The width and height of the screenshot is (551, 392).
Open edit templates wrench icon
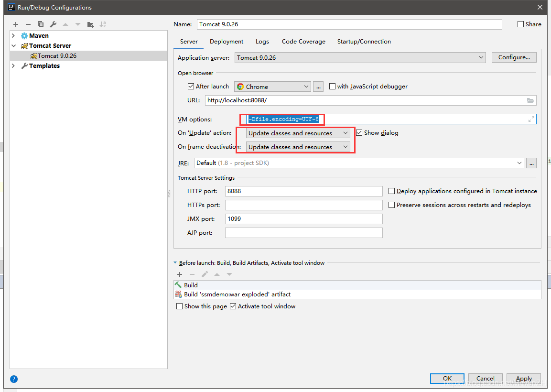click(x=53, y=24)
